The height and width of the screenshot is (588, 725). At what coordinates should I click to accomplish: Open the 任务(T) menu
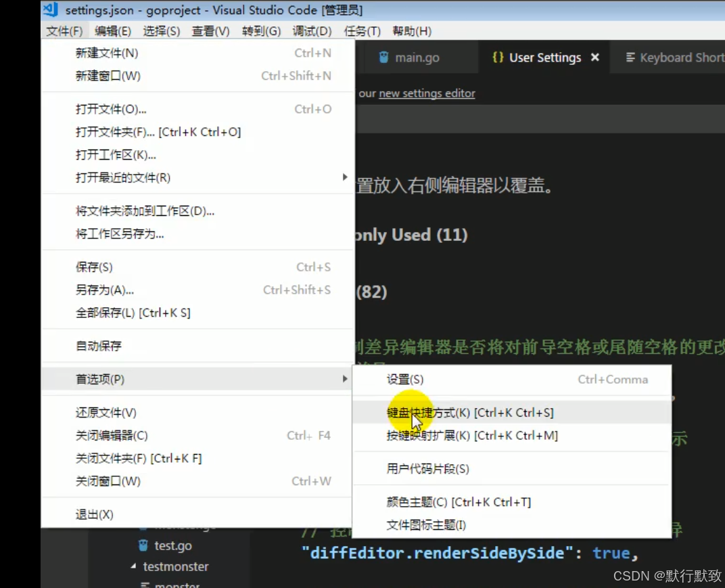362,31
